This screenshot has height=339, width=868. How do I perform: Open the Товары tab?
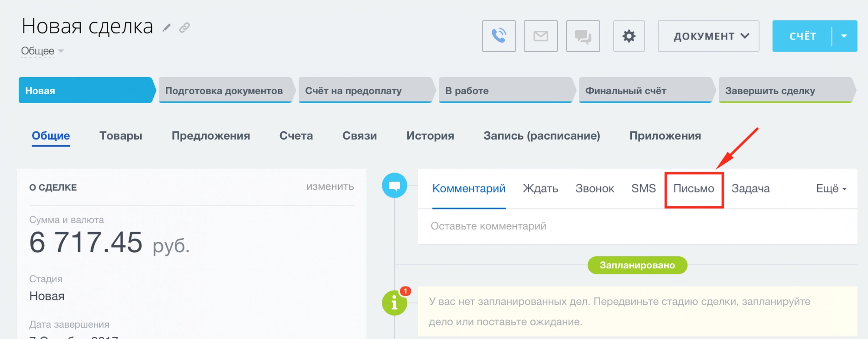(x=121, y=136)
